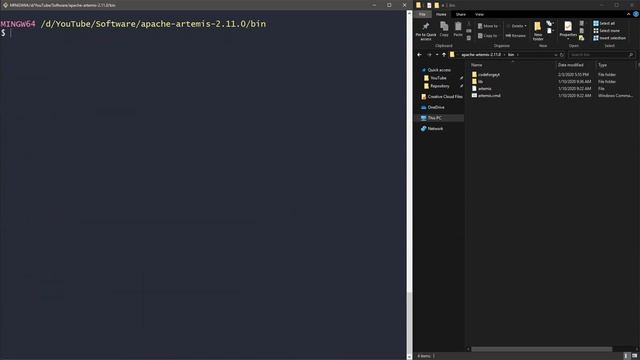The width and height of the screenshot is (640, 360).
Task: Switch to the View ribbon tab
Action: [479, 14]
